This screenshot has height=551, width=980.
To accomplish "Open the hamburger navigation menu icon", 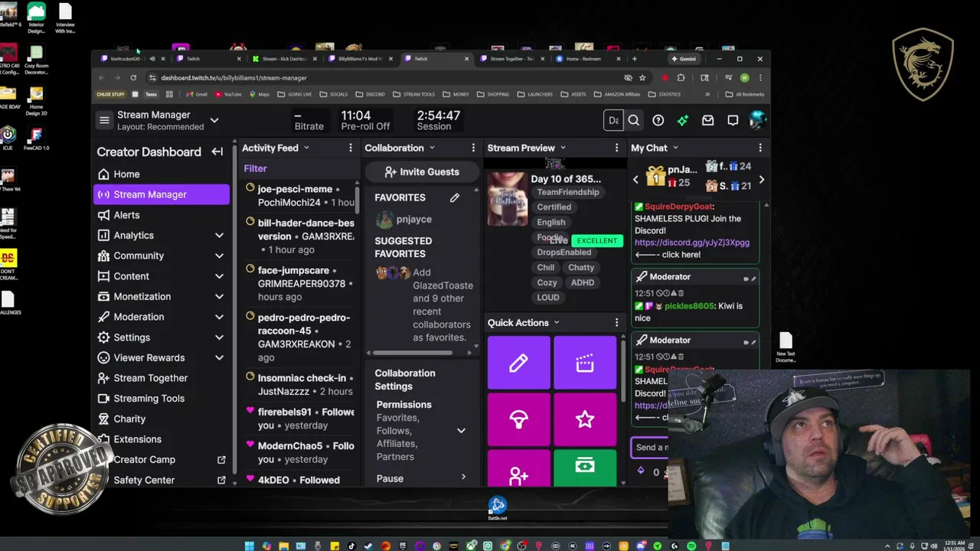I will pyautogui.click(x=104, y=120).
